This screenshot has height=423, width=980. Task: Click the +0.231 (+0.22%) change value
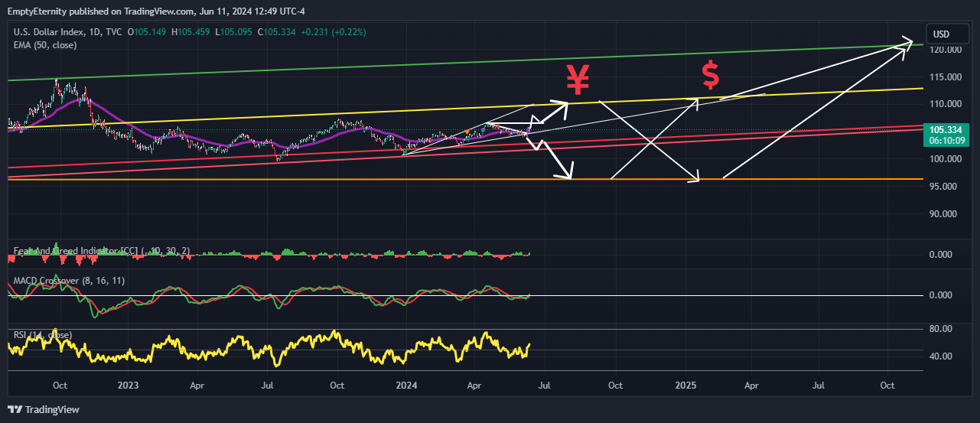pos(334,32)
